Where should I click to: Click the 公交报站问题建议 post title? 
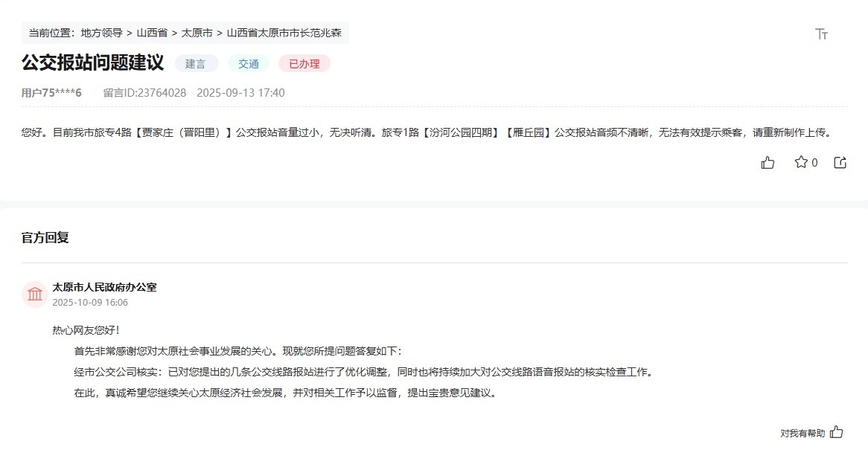(x=93, y=62)
